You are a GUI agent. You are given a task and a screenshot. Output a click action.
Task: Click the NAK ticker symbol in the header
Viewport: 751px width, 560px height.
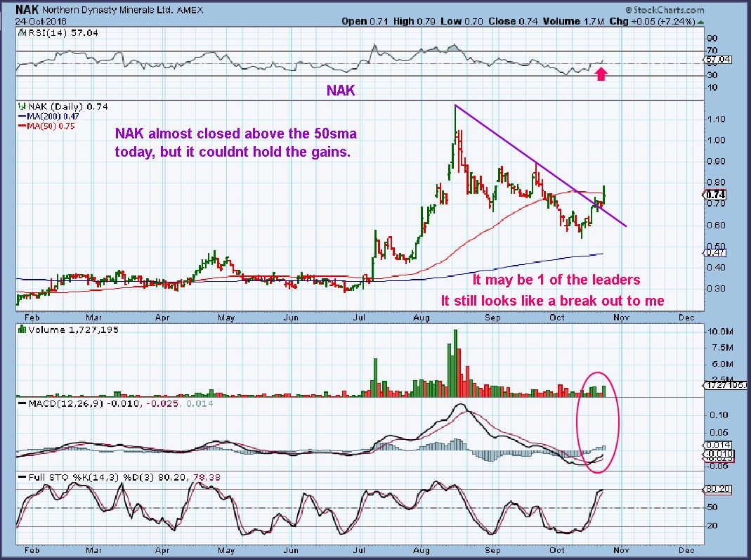click(27, 10)
